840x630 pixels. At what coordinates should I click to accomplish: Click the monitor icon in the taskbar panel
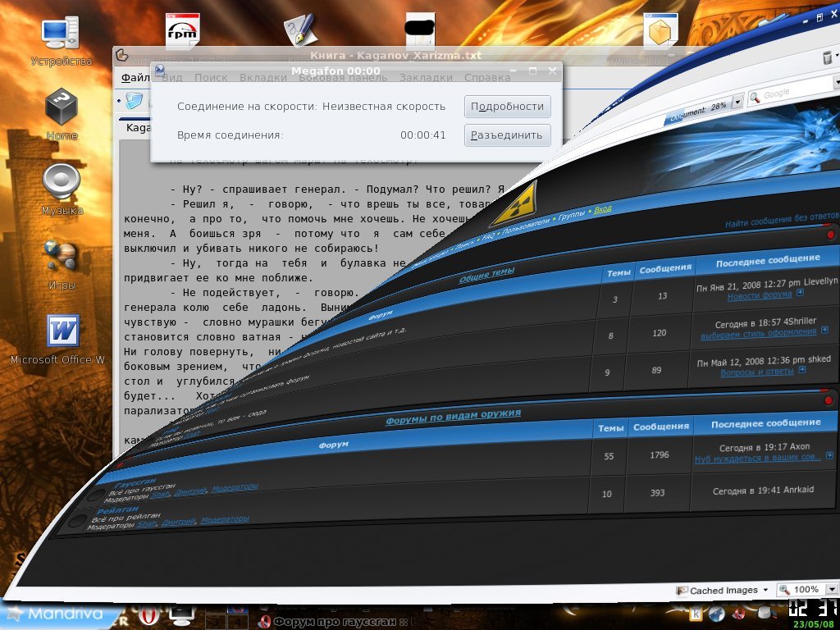[181, 614]
